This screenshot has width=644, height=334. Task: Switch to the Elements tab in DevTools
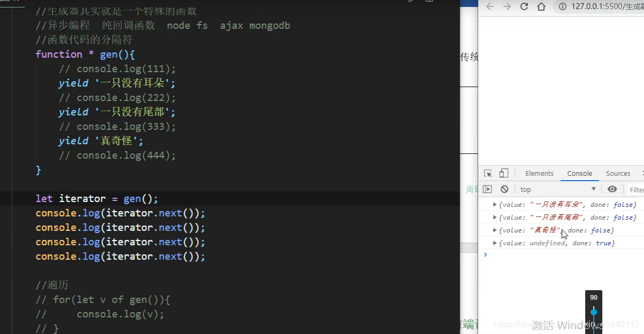point(539,173)
